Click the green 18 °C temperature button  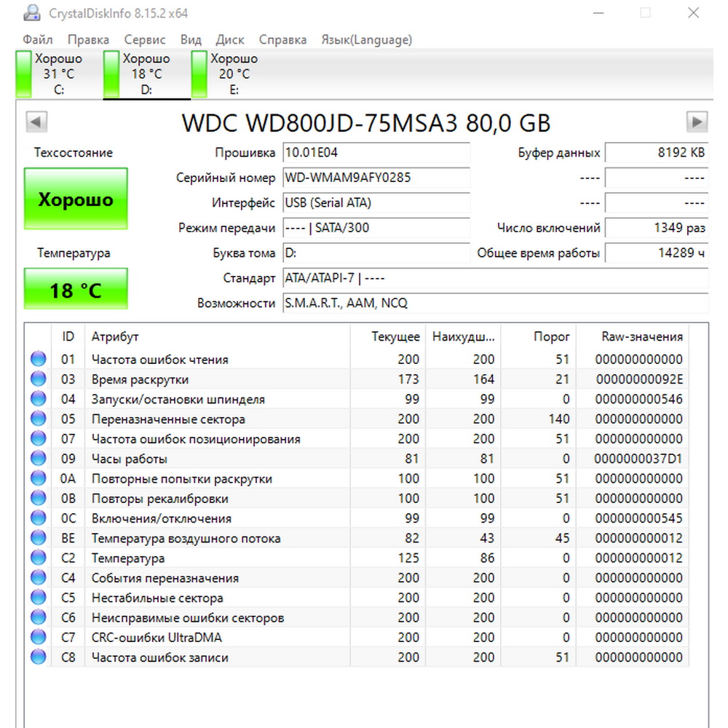76,289
